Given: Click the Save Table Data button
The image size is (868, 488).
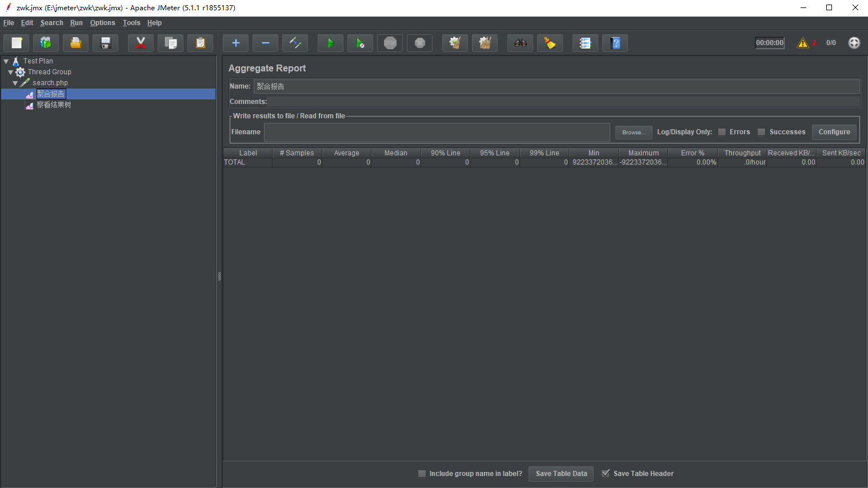Looking at the screenshot, I should coord(561,474).
